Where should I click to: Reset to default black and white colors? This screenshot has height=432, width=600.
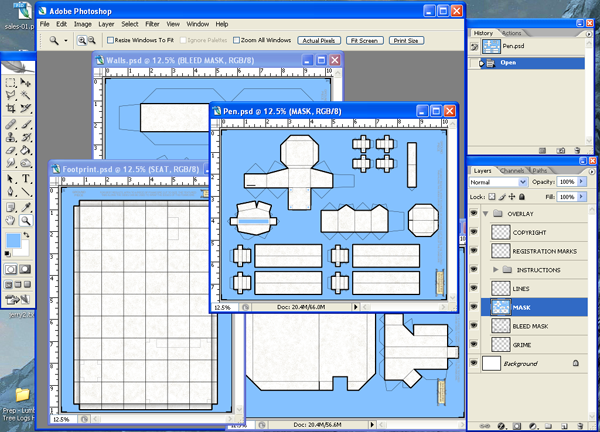(7, 254)
